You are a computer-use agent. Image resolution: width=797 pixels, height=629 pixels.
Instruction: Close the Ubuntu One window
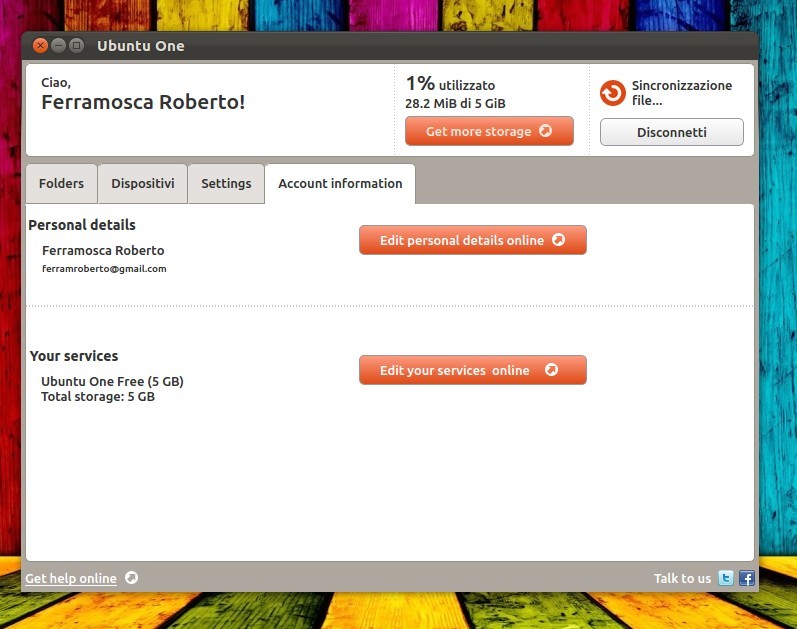[40, 46]
